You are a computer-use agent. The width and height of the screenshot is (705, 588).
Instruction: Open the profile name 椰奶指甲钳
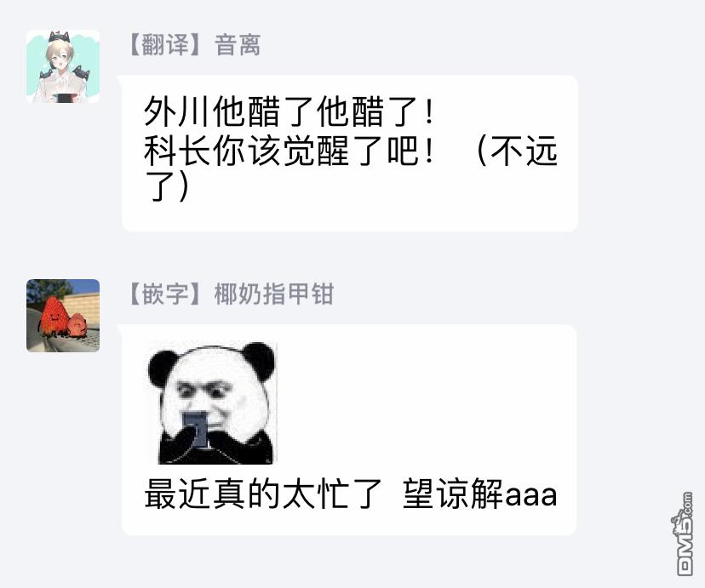274,294
